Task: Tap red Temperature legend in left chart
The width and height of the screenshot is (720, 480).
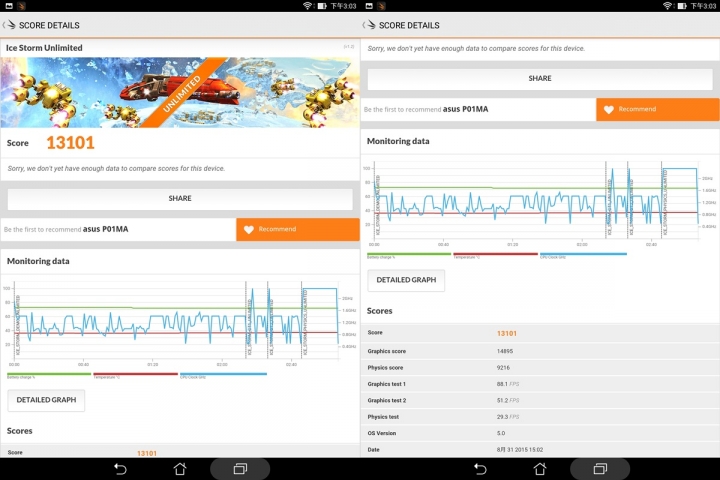Action: click(x=135, y=375)
